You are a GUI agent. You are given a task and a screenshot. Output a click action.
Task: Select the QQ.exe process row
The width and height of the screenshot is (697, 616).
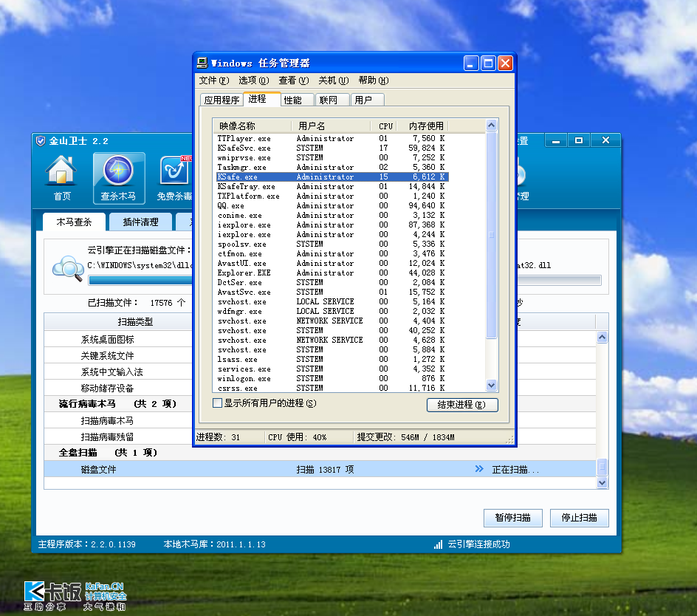332,206
